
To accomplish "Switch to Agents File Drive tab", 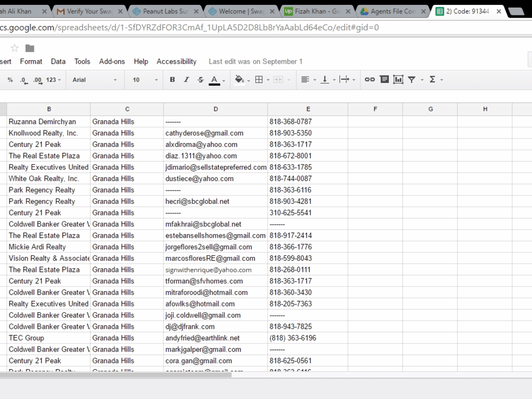I will pos(393,11).
